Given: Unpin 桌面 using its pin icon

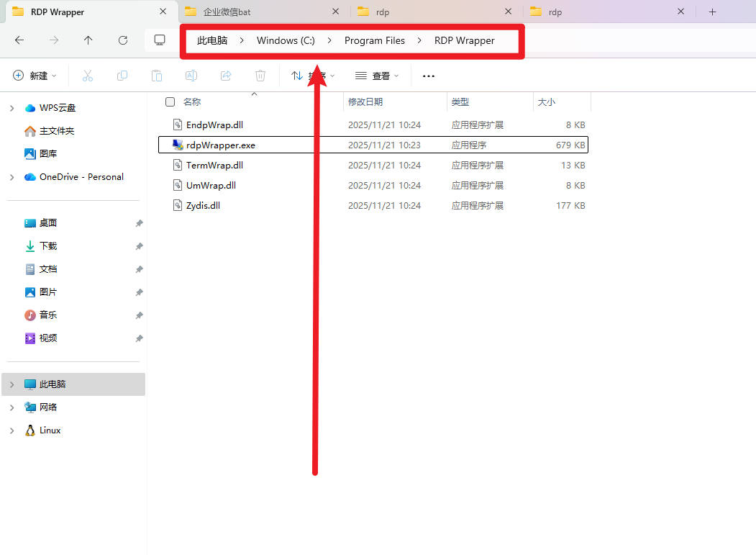Looking at the screenshot, I should click(x=139, y=223).
